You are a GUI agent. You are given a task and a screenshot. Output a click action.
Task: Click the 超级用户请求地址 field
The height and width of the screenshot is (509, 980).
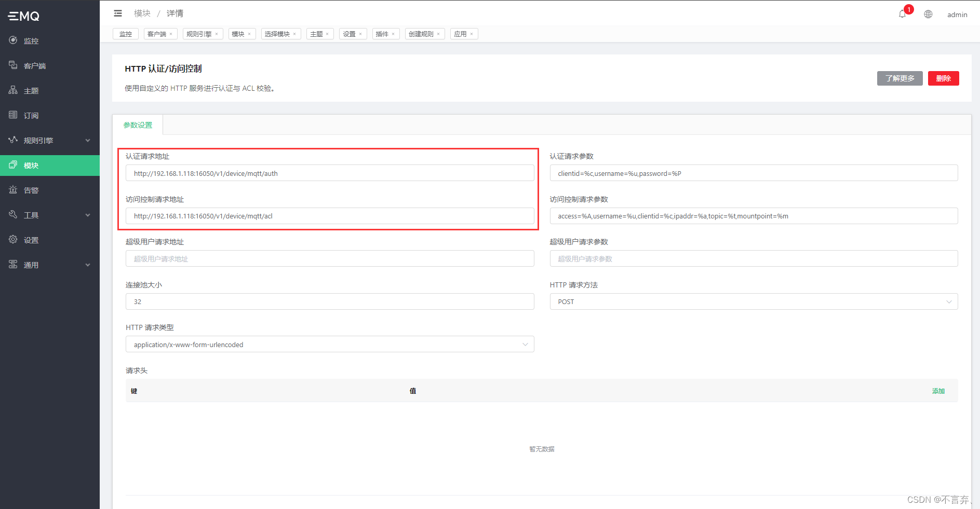pos(330,259)
